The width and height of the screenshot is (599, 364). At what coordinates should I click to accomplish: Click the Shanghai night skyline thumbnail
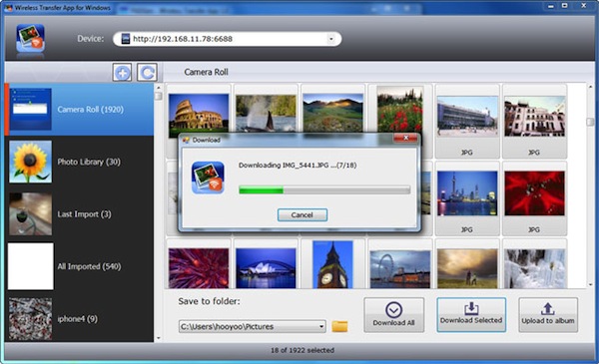point(467,193)
